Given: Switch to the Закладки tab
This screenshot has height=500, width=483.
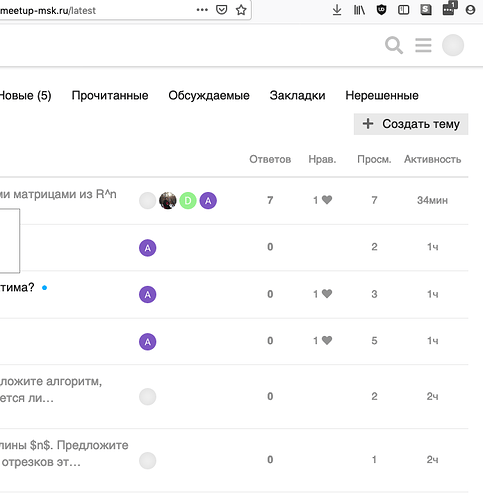Looking at the screenshot, I should coord(297,96).
